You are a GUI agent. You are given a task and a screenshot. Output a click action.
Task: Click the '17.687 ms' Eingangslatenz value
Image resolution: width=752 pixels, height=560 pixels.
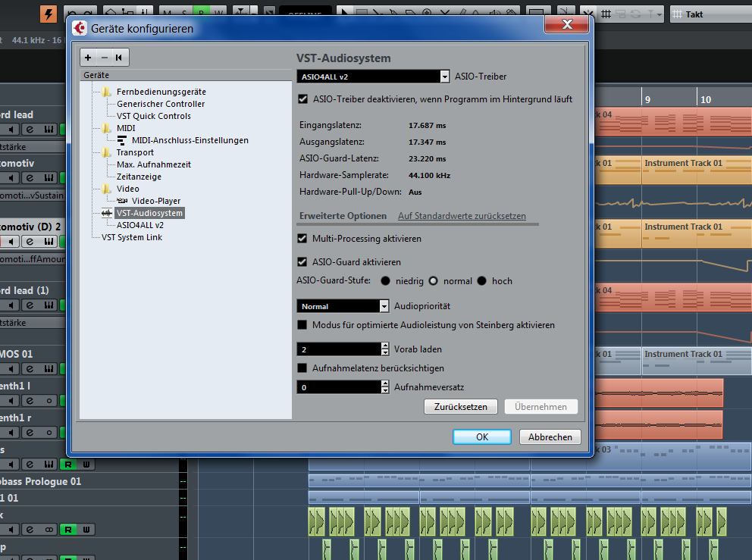pyautogui.click(x=428, y=126)
